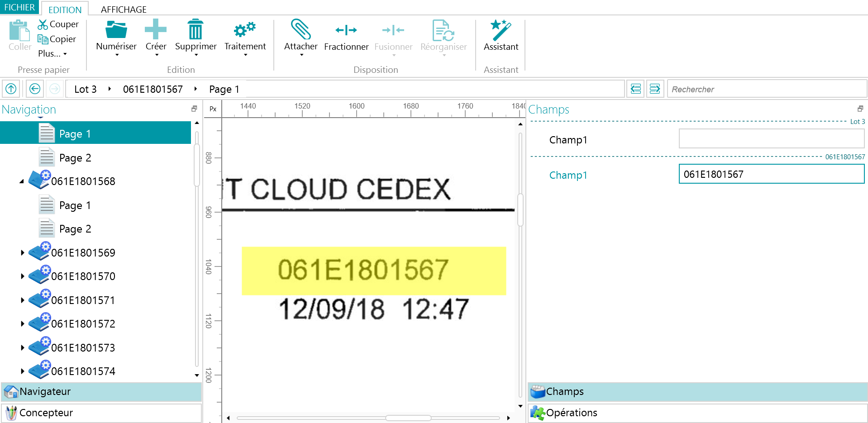Collapse the 061E1801568 document node
The image size is (868, 423).
coord(22,181)
